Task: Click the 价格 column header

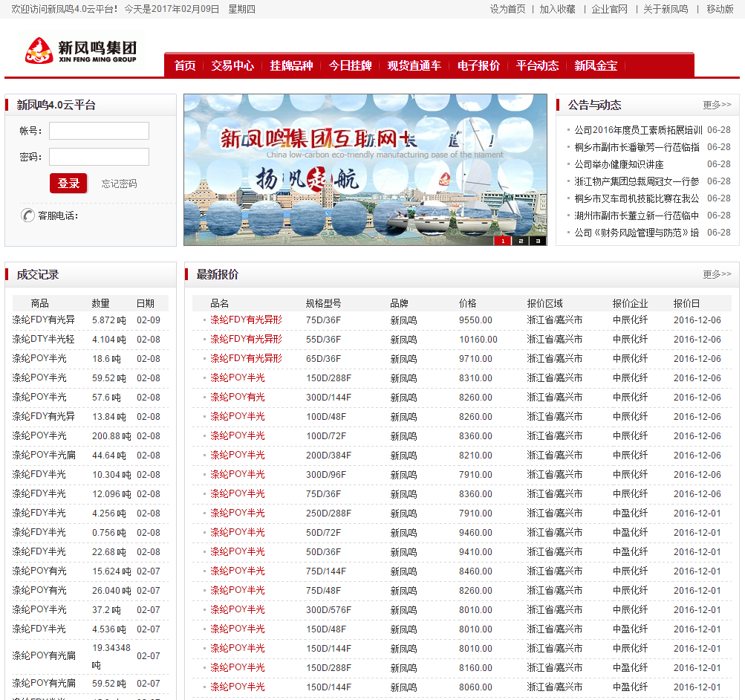Action: point(467,303)
